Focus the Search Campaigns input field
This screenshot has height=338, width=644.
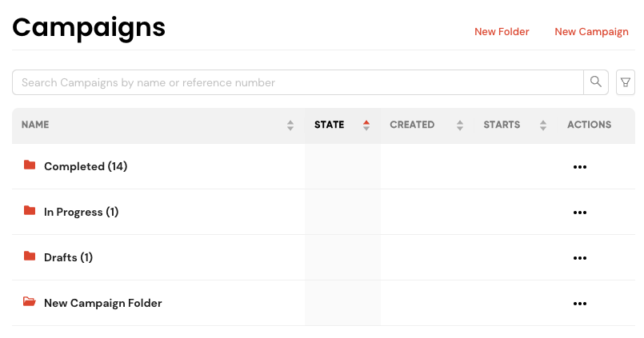pyautogui.click(x=298, y=82)
